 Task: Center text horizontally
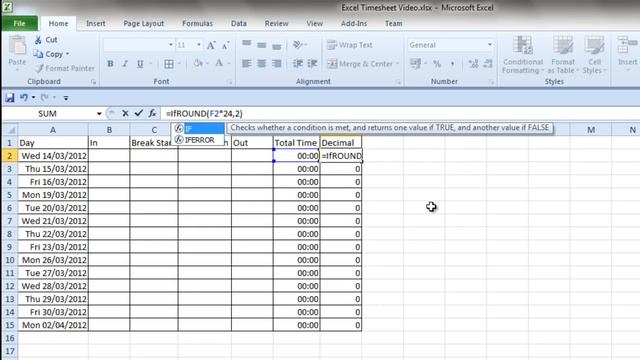point(262,64)
